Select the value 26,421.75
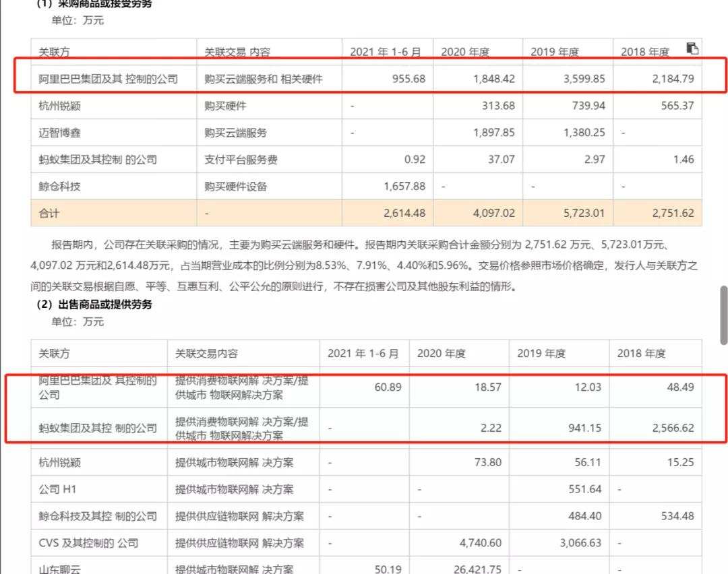The width and height of the screenshot is (728, 574). tap(477, 569)
